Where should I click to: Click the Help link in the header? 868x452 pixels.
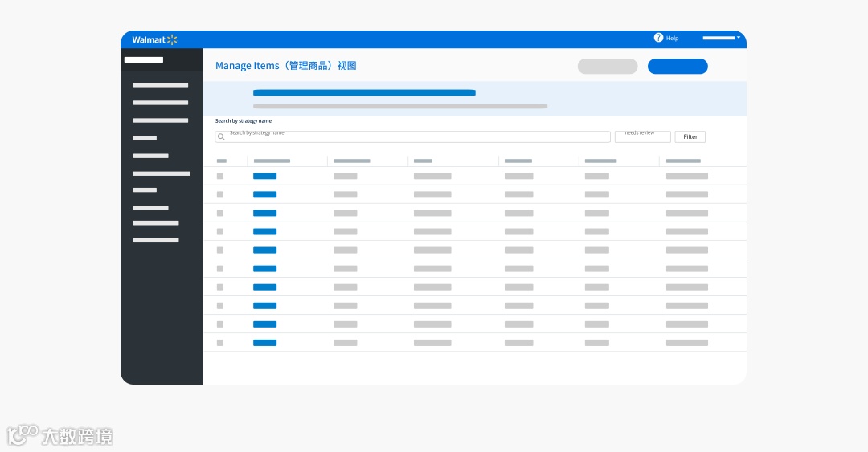tap(672, 39)
